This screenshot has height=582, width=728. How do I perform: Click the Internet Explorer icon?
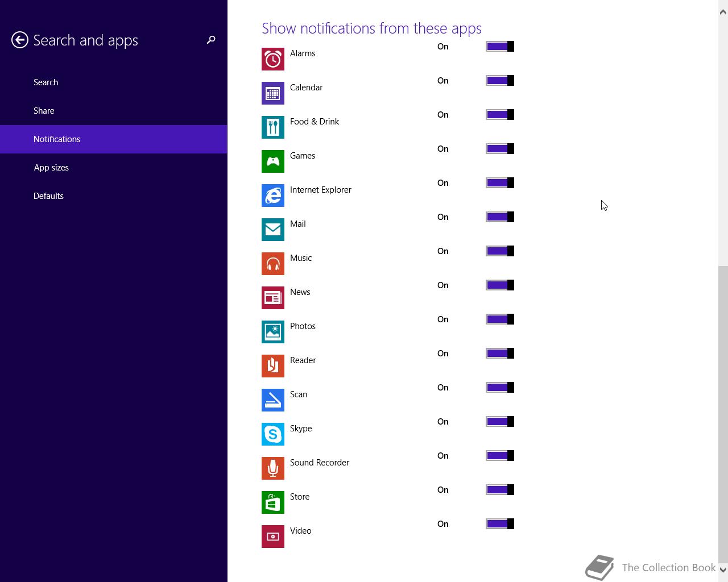(273, 196)
